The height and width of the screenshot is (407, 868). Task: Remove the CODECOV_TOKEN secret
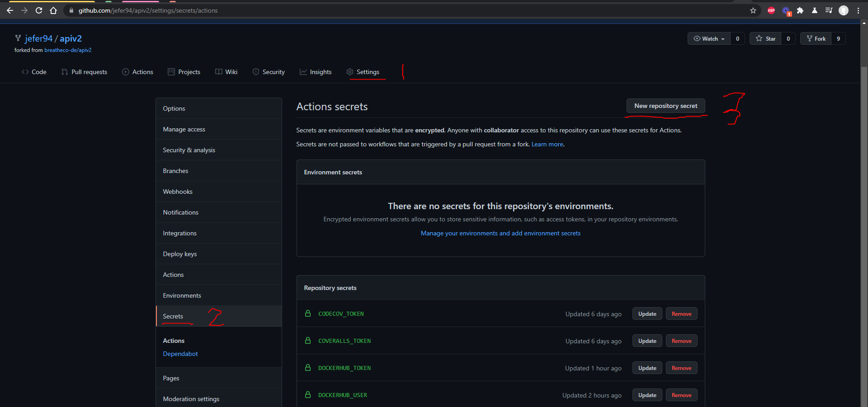tap(681, 314)
